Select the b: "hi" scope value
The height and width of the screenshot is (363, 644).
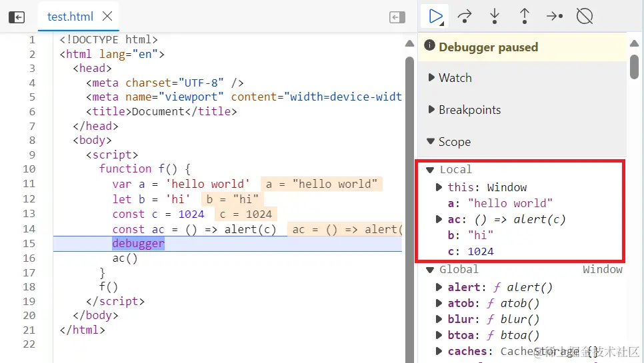(x=470, y=235)
